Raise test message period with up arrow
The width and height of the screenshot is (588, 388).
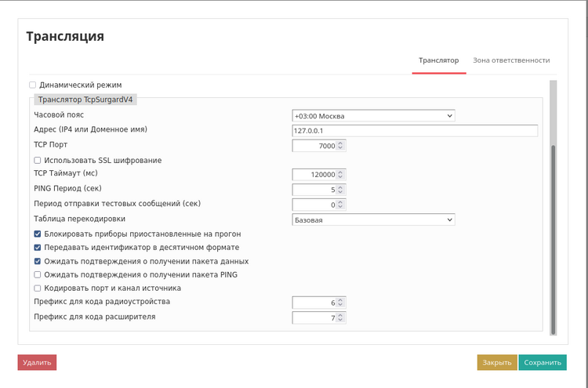click(x=341, y=202)
